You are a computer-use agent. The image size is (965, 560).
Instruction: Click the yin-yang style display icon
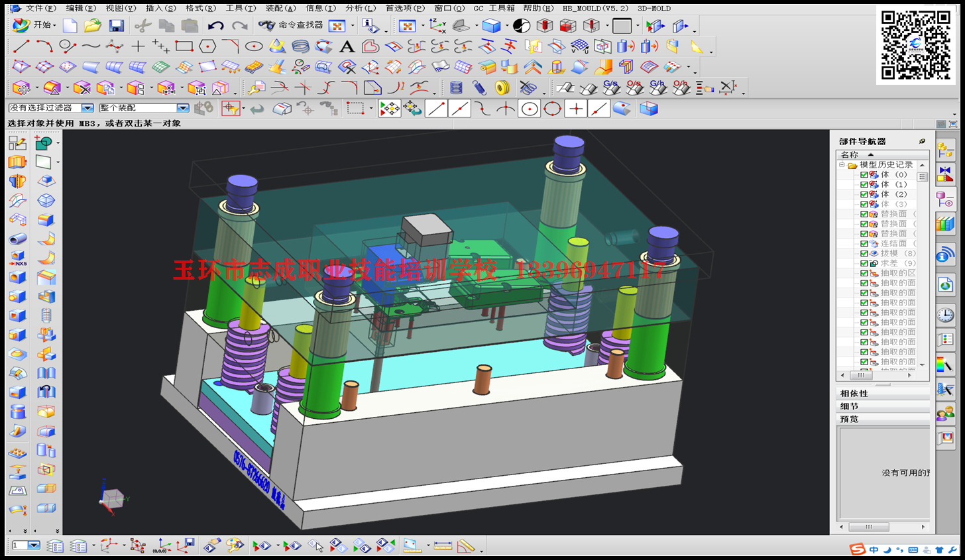(x=522, y=26)
